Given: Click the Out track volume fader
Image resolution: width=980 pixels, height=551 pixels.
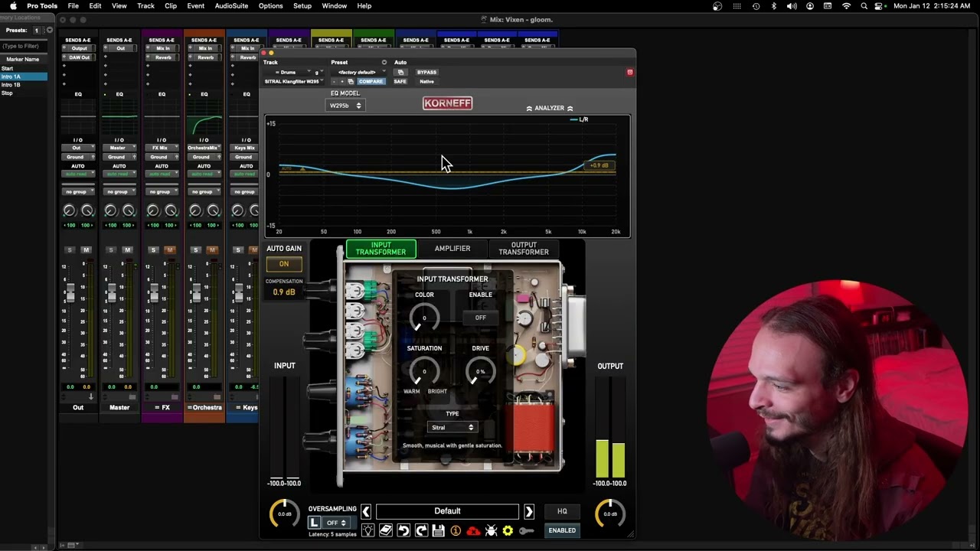Looking at the screenshot, I should pyautogui.click(x=70, y=292).
